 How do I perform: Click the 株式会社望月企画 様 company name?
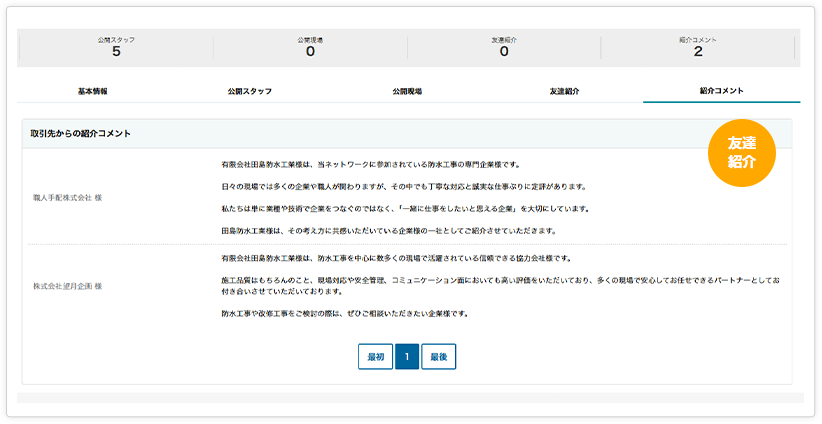[68, 287]
